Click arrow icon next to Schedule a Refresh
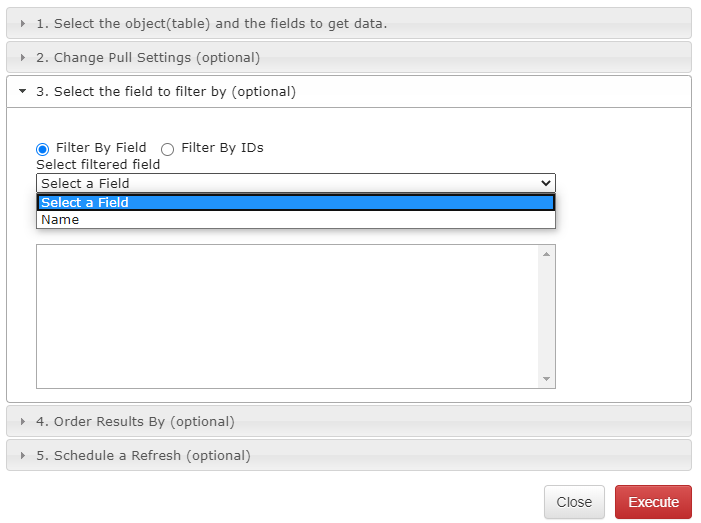Screen dimensions: 701x523 click(x=23, y=455)
